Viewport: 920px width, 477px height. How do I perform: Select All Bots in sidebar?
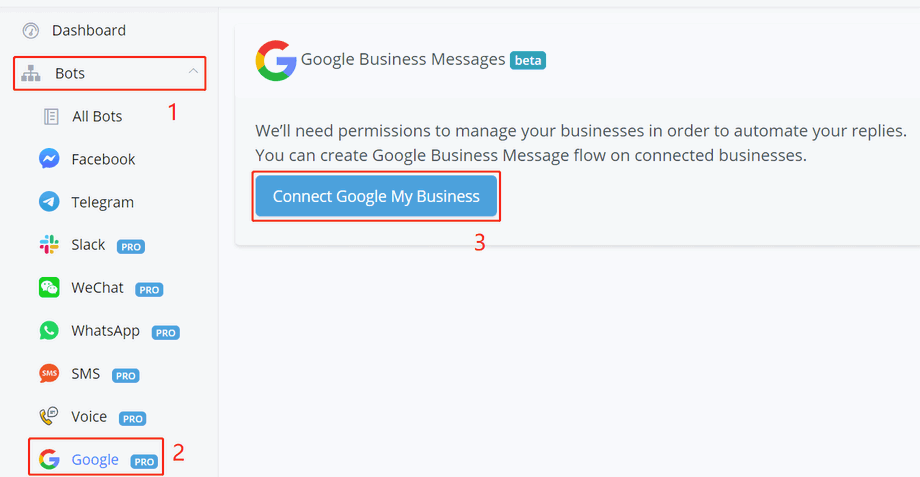click(97, 117)
